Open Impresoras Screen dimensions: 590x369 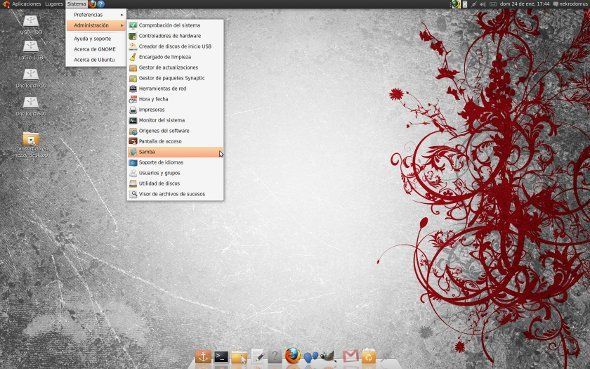[x=175, y=109]
